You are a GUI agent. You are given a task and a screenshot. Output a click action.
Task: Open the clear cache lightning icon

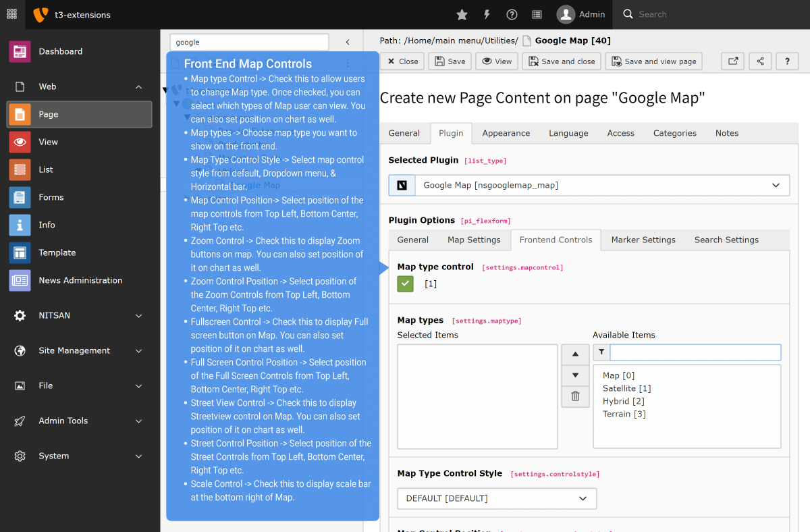(487, 14)
